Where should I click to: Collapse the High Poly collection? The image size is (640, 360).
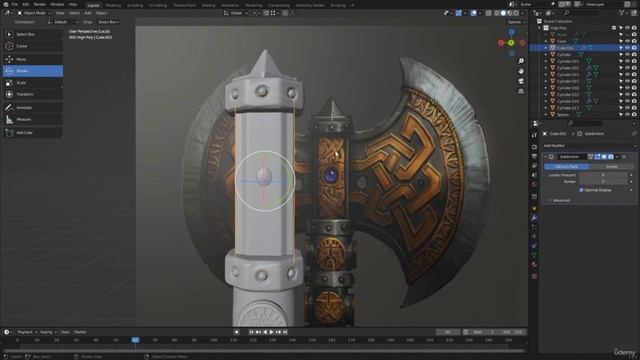(x=540, y=28)
